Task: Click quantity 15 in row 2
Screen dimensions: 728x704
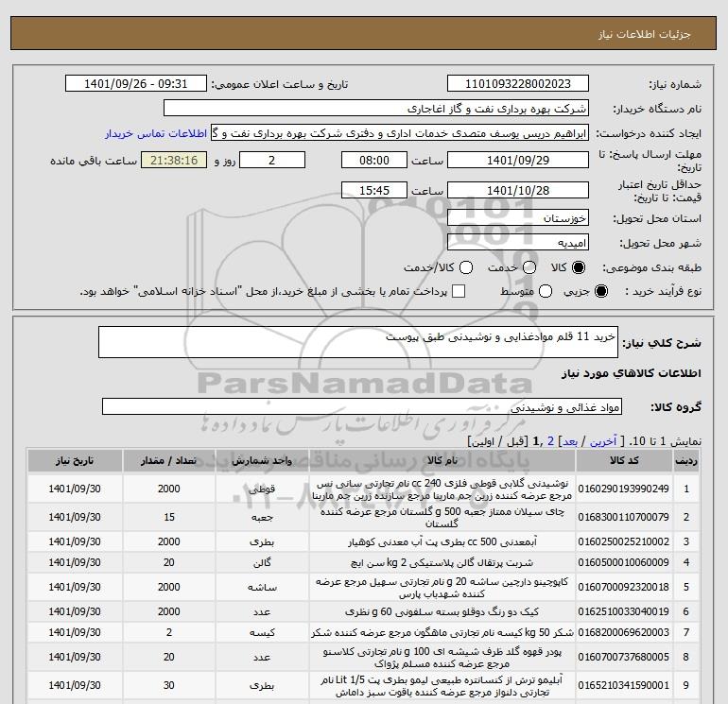Action: (169, 517)
